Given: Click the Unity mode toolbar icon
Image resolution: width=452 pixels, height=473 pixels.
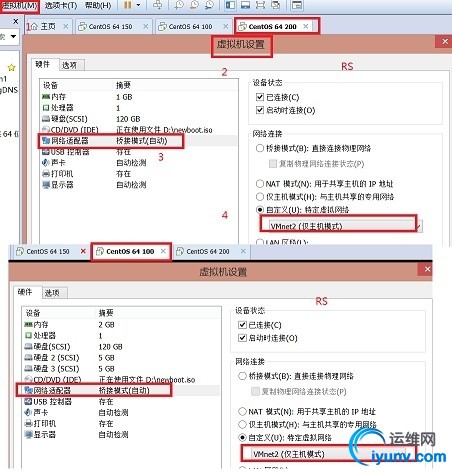Looking at the screenshot, I should [x=275, y=5].
